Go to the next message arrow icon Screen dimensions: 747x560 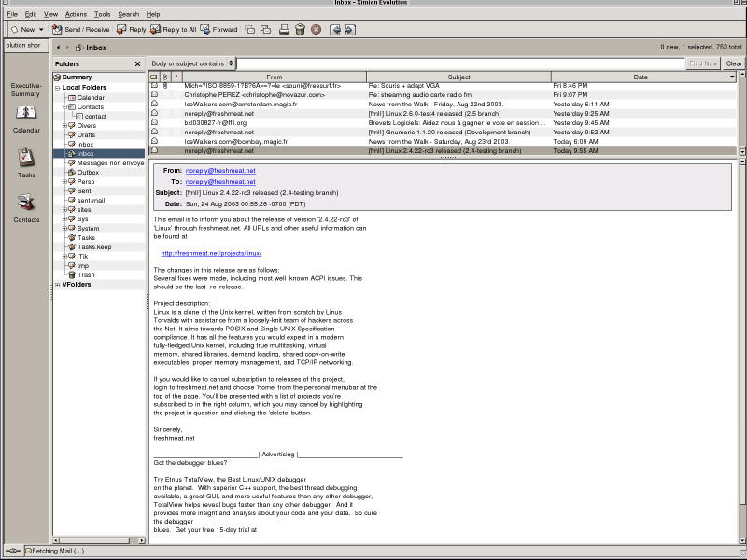pos(349,30)
